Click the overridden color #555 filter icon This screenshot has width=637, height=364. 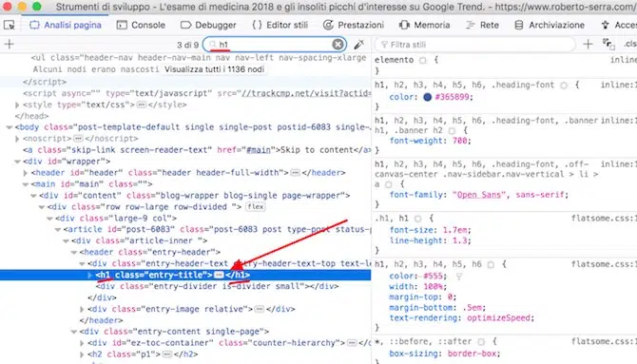458,277
